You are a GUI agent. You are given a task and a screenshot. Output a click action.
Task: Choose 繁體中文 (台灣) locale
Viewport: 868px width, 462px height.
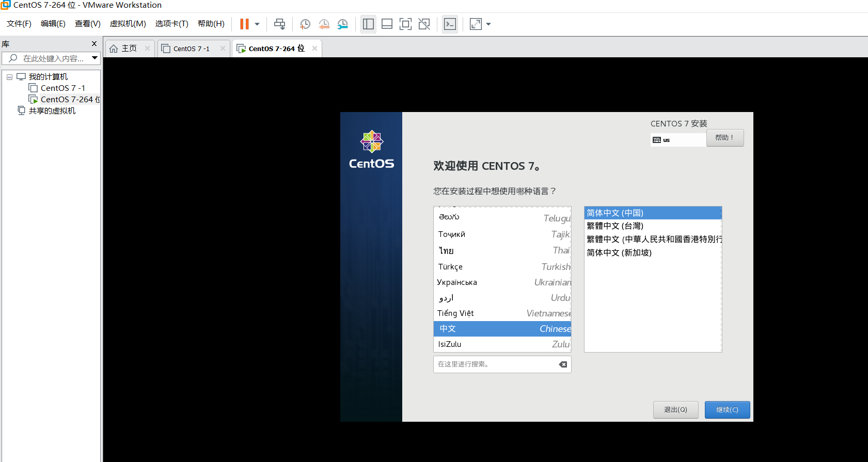point(653,226)
